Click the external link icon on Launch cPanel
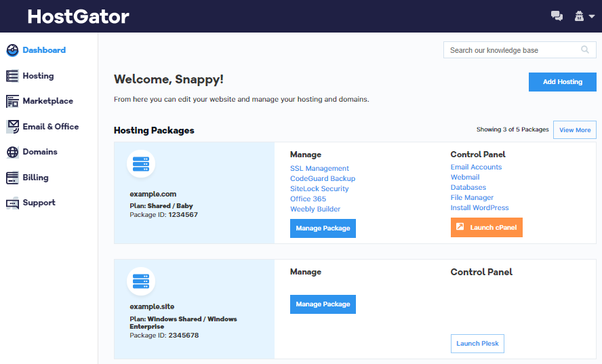Viewport: 602px width, 364px height. (x=460, y=226)
